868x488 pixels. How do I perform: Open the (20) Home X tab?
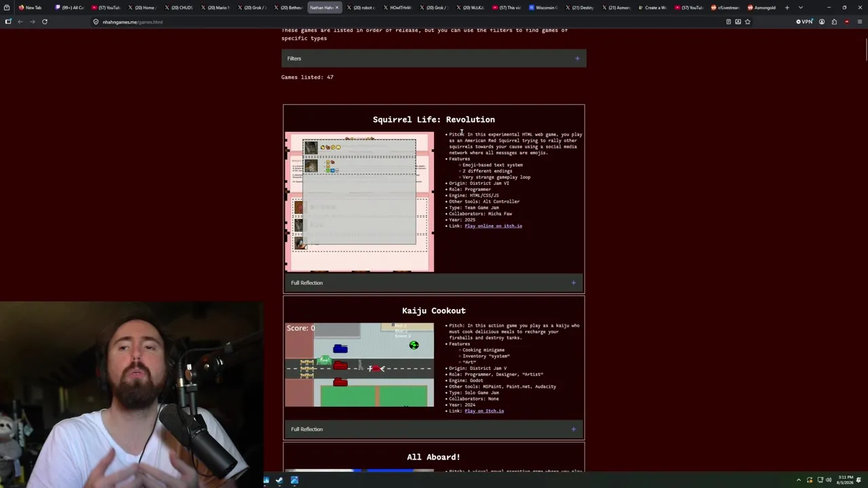pos(142,7)
